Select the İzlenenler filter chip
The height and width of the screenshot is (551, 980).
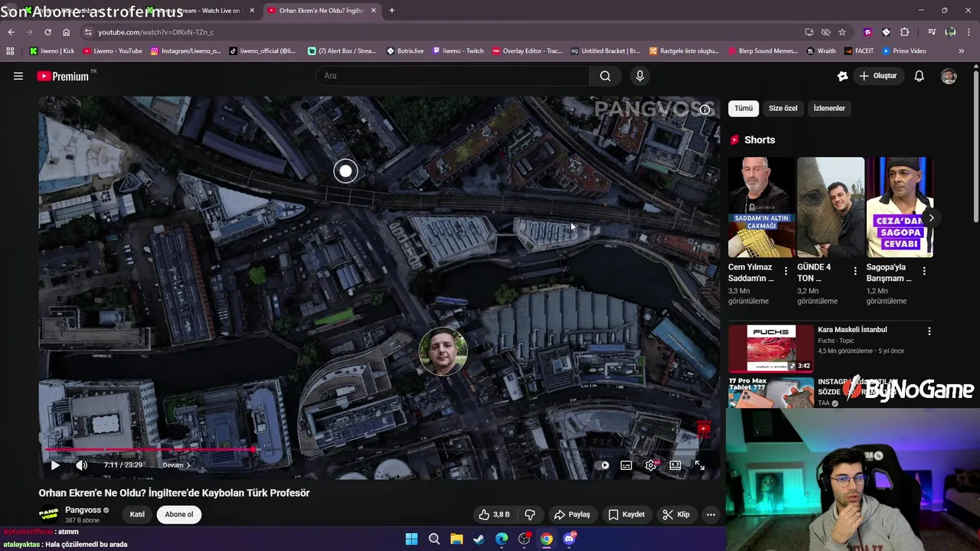click(829, 108)
